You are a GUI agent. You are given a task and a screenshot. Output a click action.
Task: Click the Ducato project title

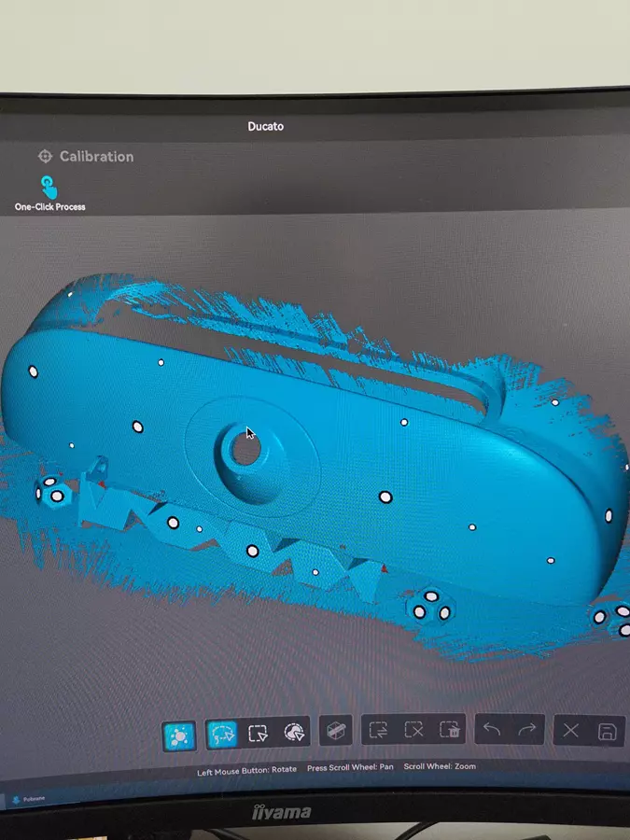266,126
